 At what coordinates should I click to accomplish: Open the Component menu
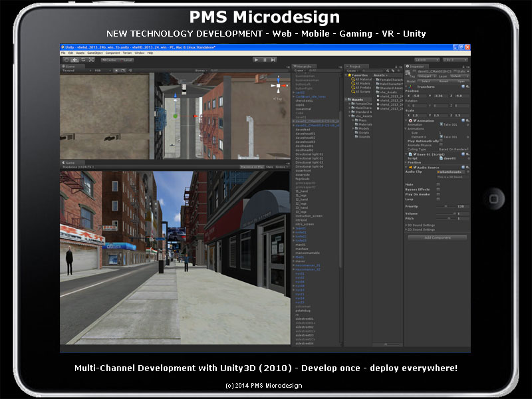click(112, 53)
